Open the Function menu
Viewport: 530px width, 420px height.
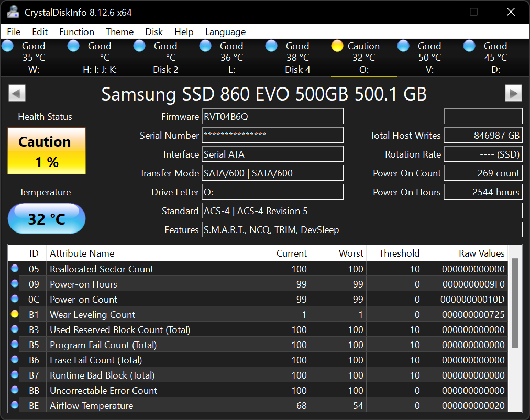click(76, 31)
